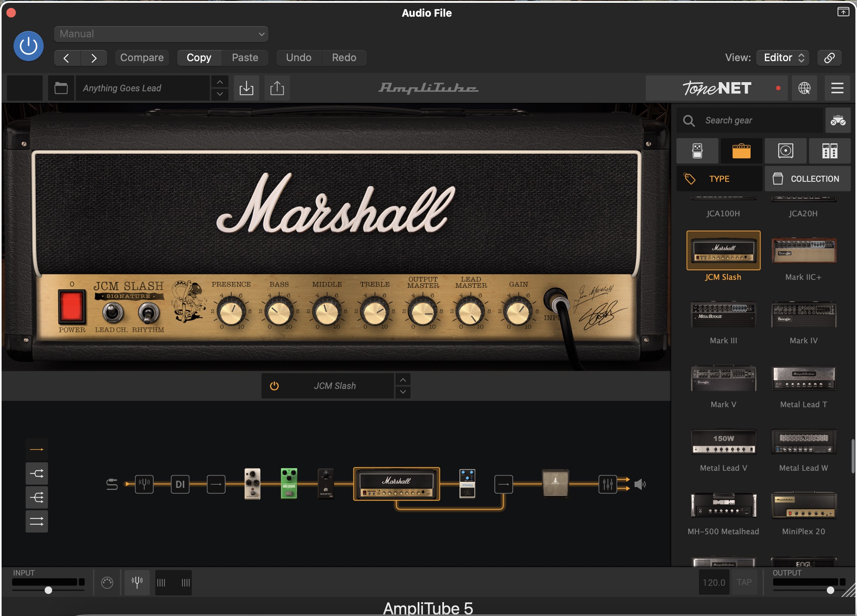This screenshot has width=857, height=616.
Task: Toggle the plugin bypass power button
Action: click(x=29, y=46)
